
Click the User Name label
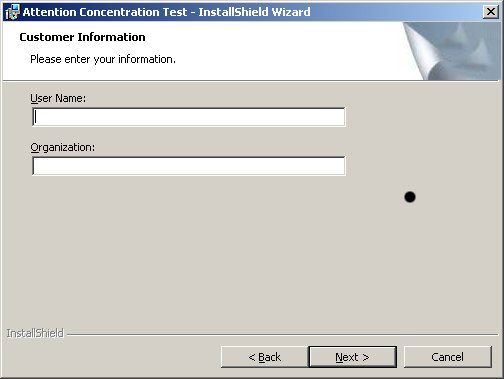58,98
